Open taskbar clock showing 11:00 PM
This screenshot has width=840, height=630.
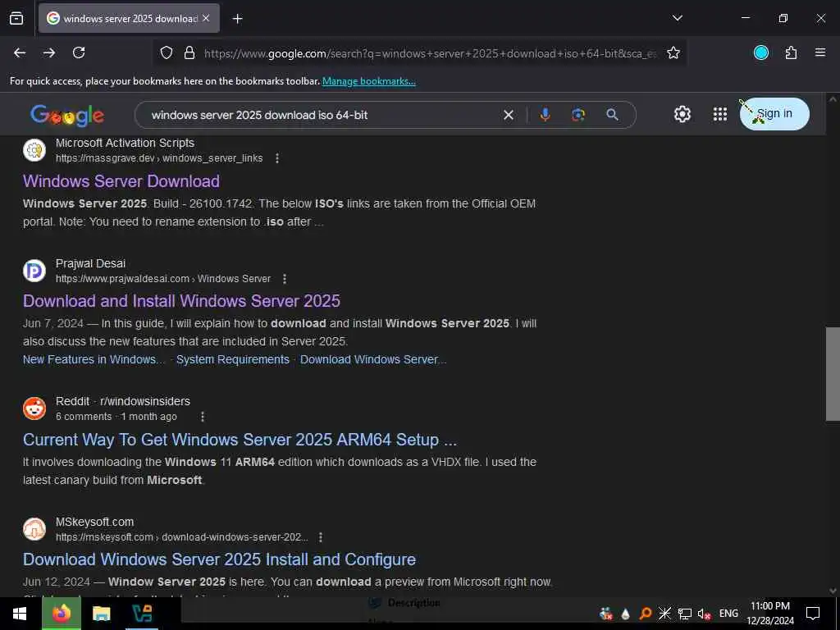click(x=769, y=614)
